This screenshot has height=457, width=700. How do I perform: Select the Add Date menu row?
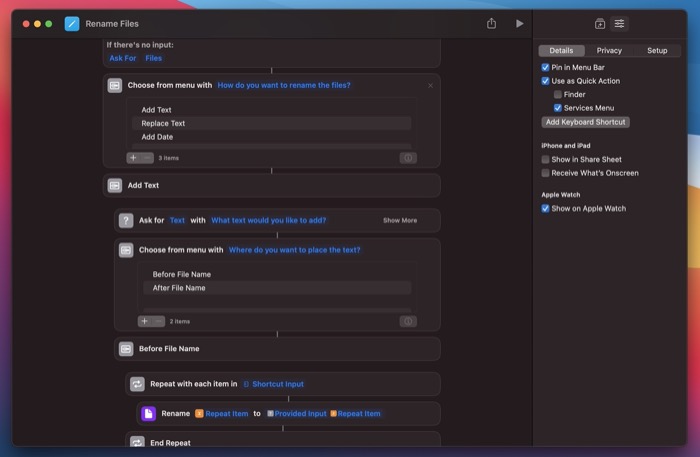271,137
